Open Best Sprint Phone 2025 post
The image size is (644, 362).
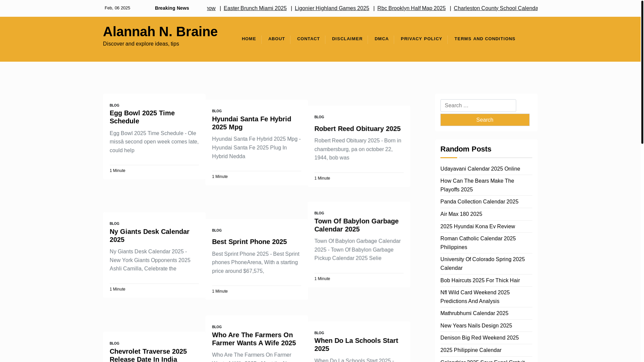pyautogui.click(x=249, y=242)
